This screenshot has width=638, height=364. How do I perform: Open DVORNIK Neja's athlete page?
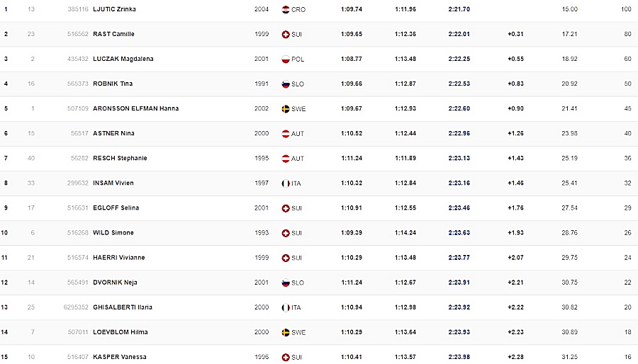click(115, 283)
